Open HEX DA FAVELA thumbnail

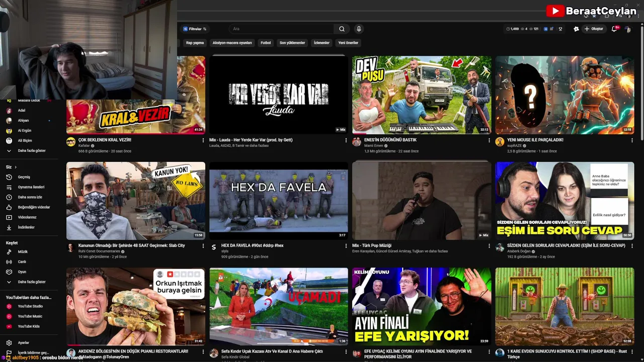279,201
